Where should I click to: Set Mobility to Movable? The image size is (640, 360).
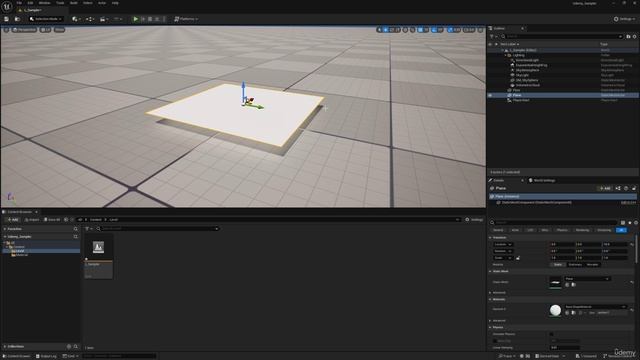592,264
